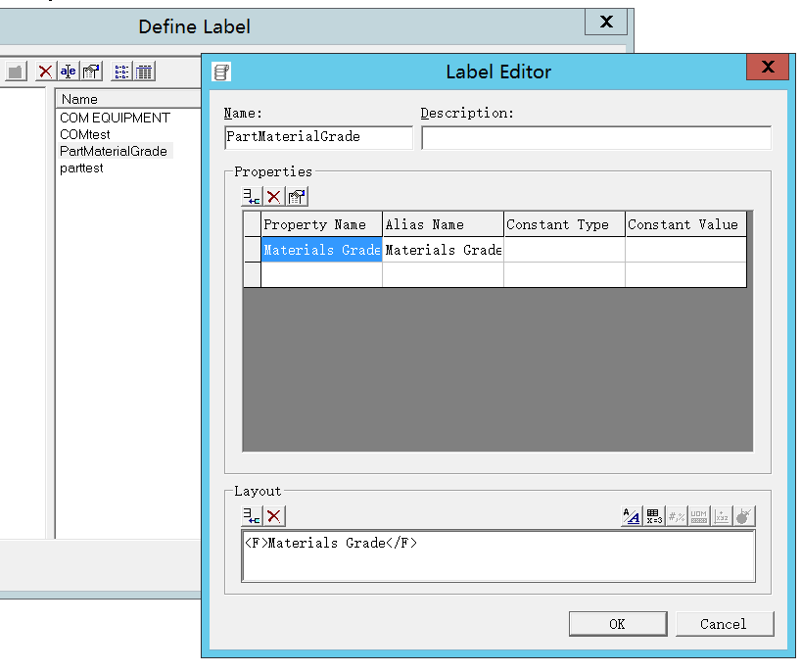Click the empty second row Property Name cell
The width and height of the screenshot is (801, 672).
coord(321,275)
